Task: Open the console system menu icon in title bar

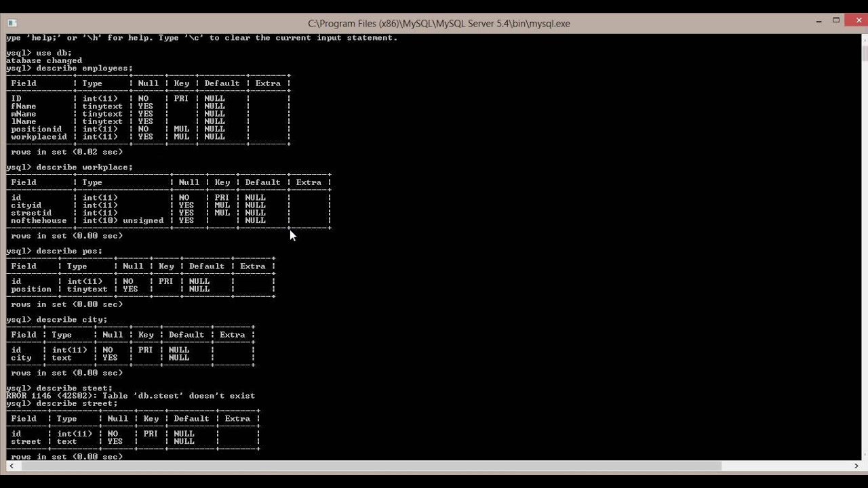Action: (x=12, y=23)
